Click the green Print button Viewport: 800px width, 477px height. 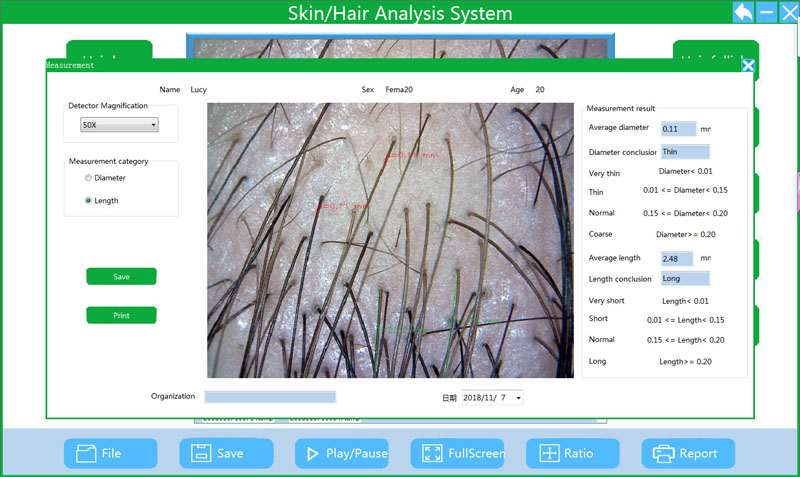coord(121,315)
